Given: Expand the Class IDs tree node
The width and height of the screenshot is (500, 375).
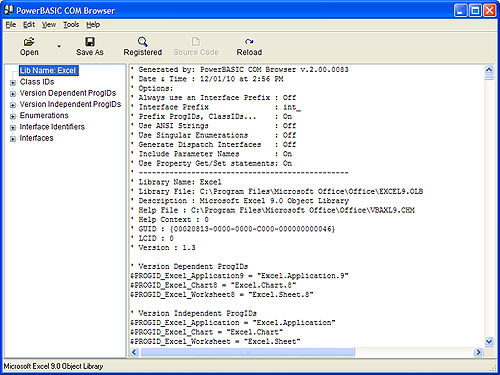Looking at the screenshot, I should point(13,83).
